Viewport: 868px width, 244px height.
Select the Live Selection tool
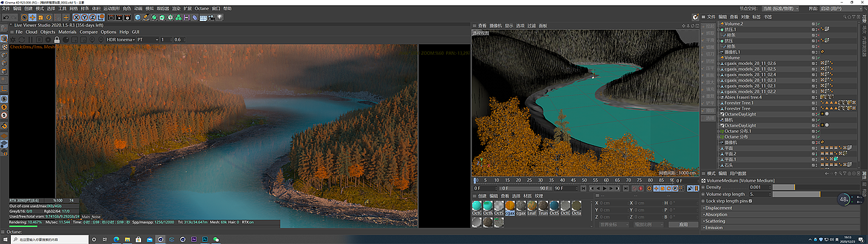click(x=24, y=18)
